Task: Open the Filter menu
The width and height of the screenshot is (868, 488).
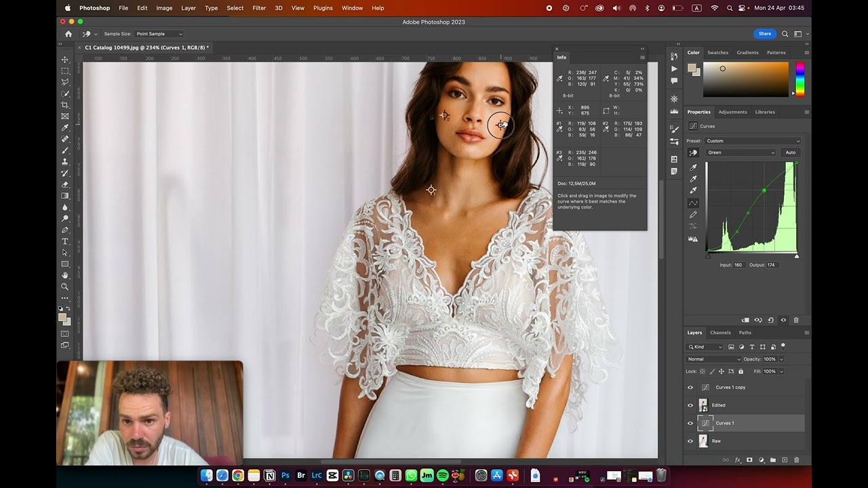Action: 259,8
